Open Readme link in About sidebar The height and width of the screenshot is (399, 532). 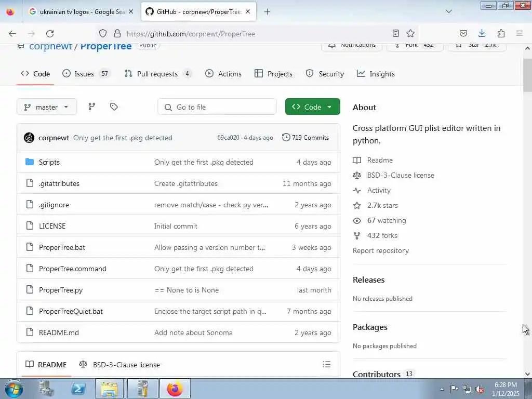(x=380, y=160)
